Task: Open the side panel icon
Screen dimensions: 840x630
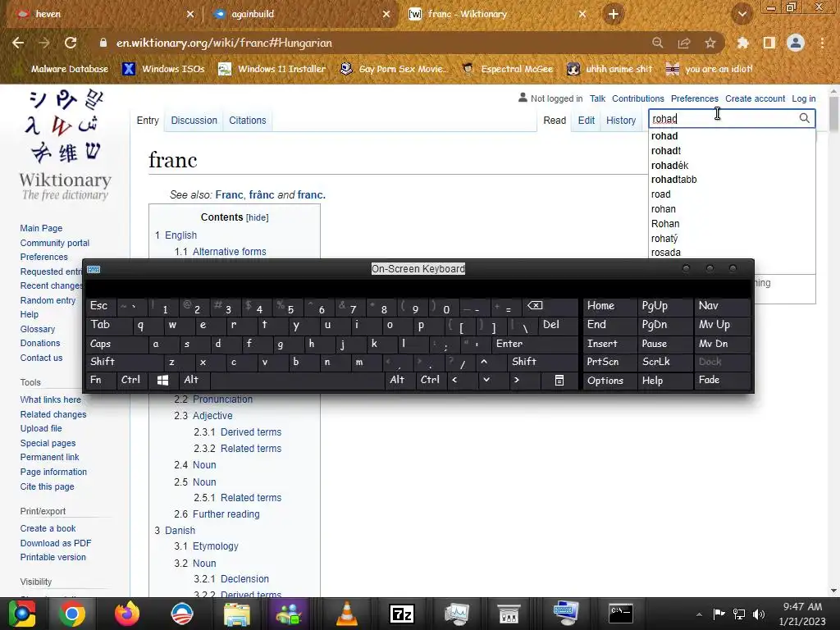Action: click(x=769, y=43)
